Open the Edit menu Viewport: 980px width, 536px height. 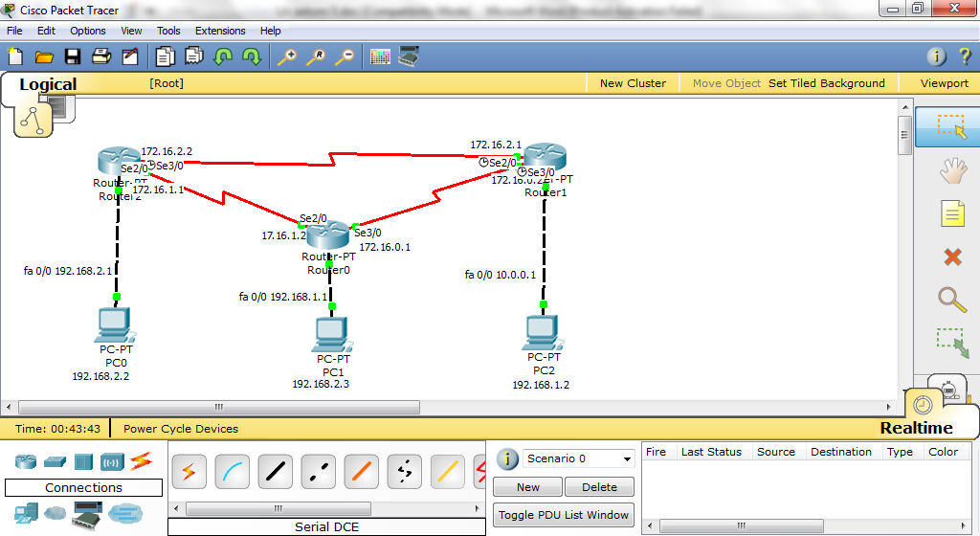tap(46, 31)
